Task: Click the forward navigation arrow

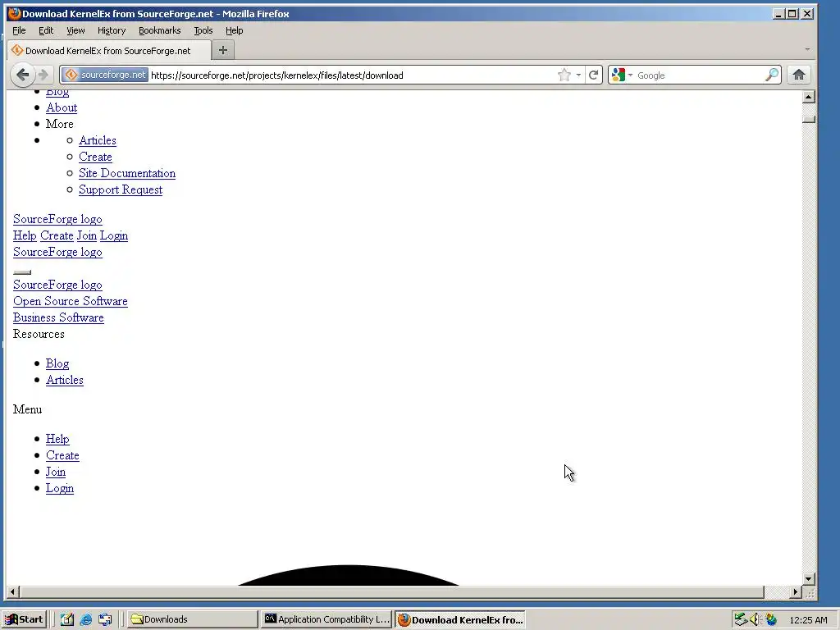Action: pyautogui.click(x=44, y=75)
